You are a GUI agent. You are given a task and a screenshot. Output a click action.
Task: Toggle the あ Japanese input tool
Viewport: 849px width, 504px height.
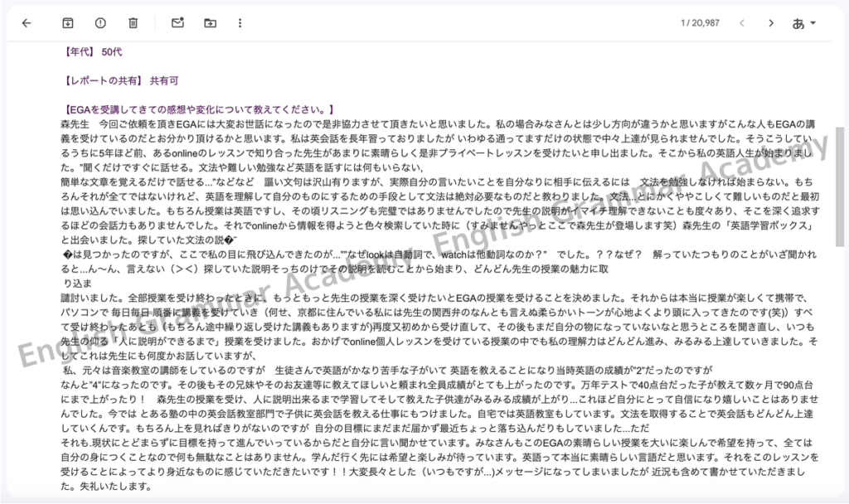[799, 23]
